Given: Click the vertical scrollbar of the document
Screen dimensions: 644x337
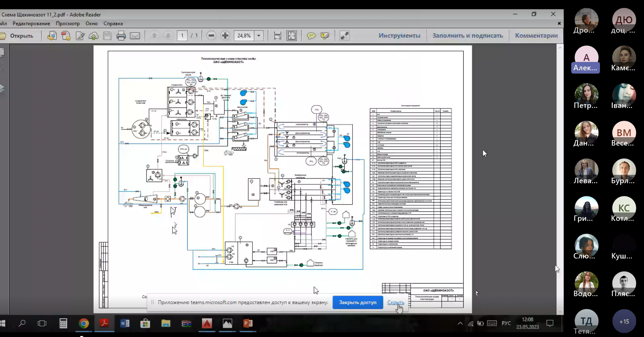Looking at the screenshot, I should point(560,179).
